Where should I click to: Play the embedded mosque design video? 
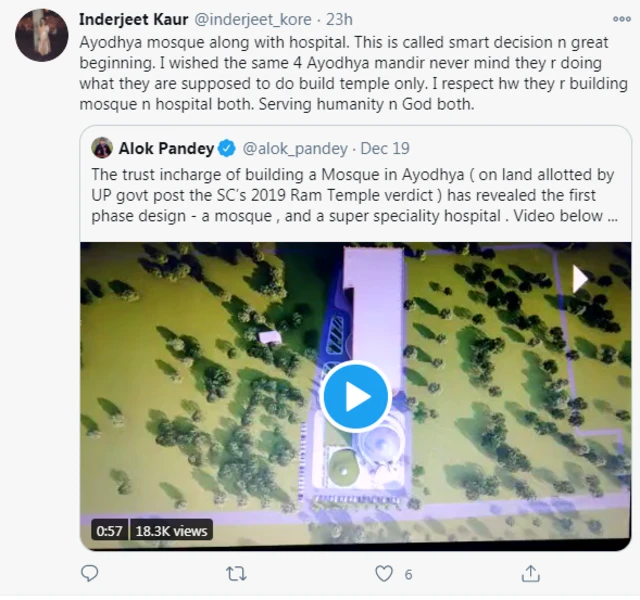(355, 396)
